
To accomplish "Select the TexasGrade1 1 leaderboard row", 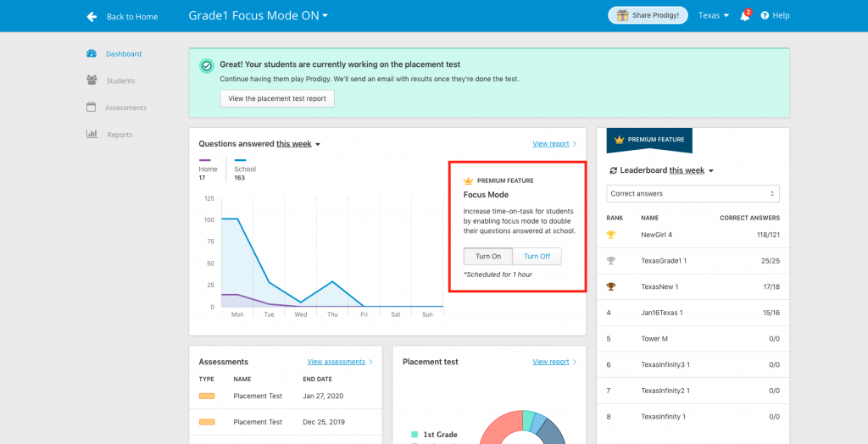I will coord(693,261).
